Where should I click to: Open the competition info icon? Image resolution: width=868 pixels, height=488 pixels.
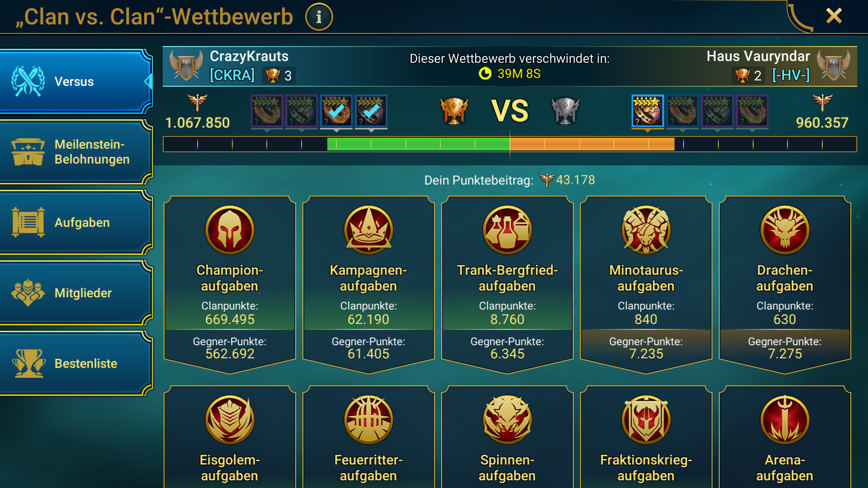pos(319,17)
